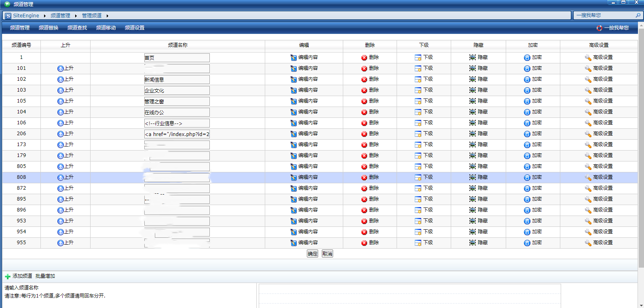Move channel 179 up with arrow icon

point(61,156)
